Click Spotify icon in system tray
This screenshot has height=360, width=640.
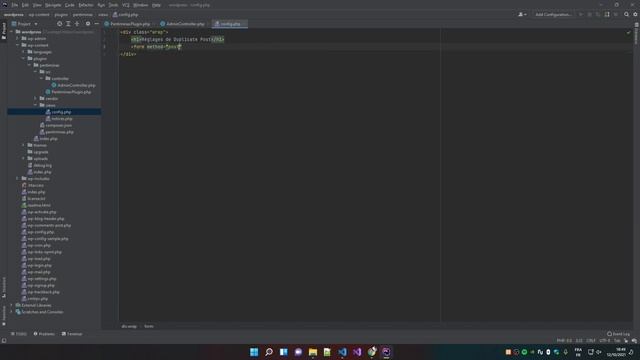[x=524, y=352]
